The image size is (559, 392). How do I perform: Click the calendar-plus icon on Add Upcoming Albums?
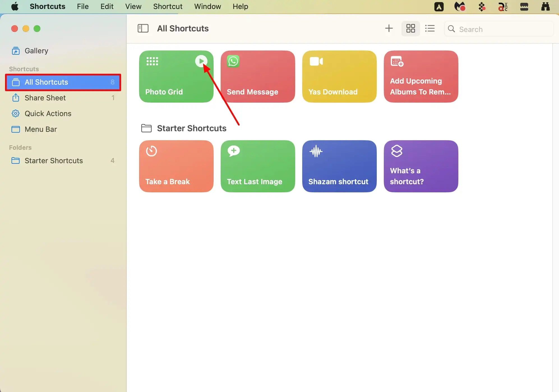pos(397,61)
